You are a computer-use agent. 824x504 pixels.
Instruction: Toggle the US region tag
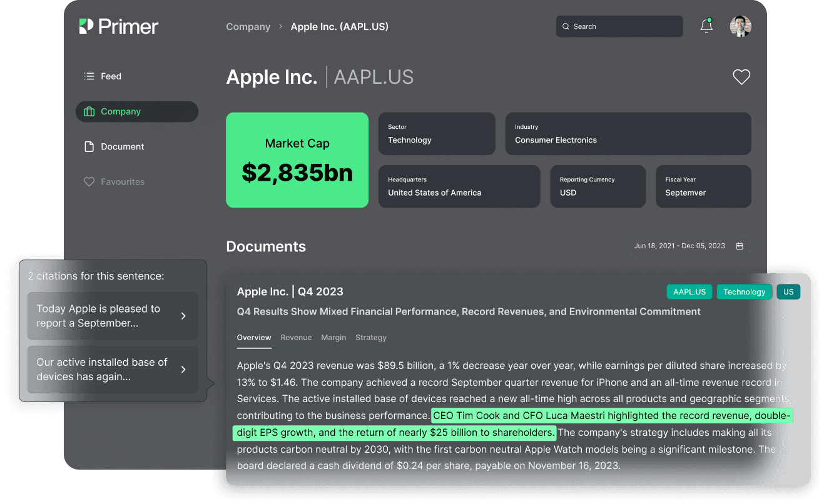tap(788, 291)
